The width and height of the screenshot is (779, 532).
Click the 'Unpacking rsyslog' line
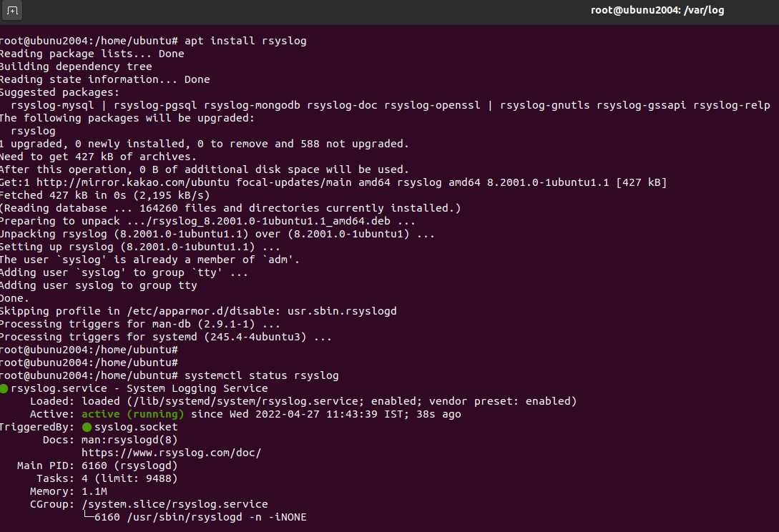tap(217, 235)
